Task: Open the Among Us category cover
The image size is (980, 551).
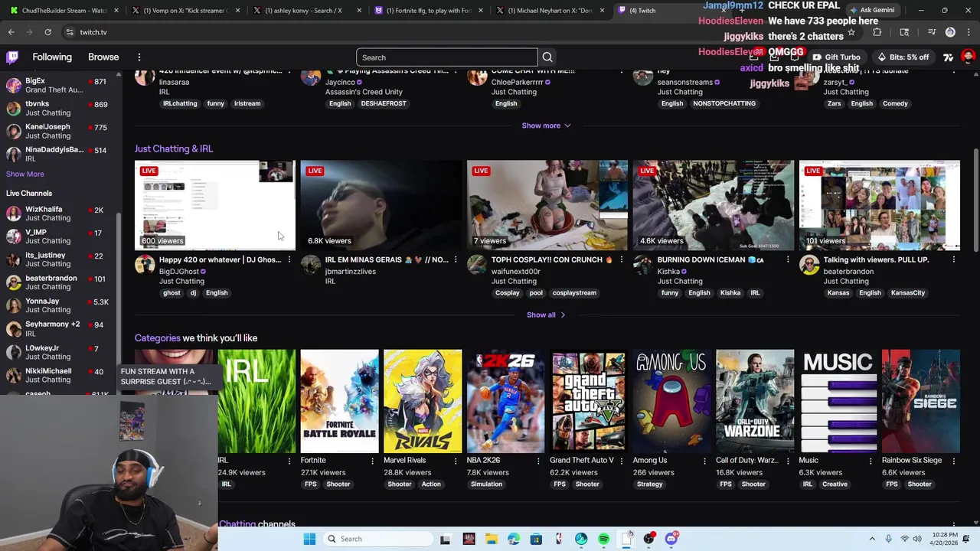Action: [672, 401]
